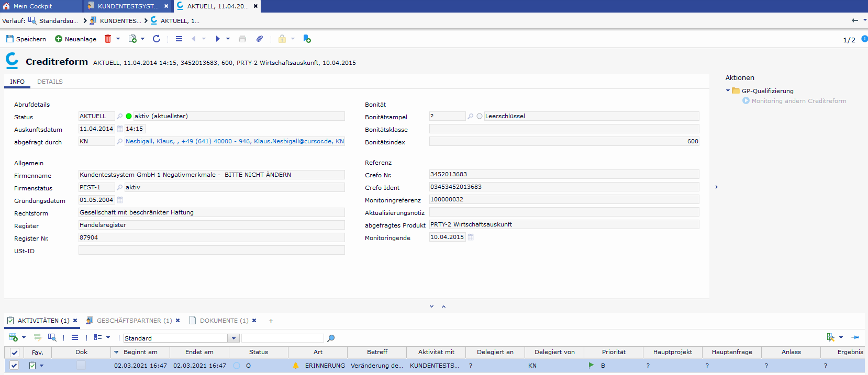
Task: Collapse the GP-Qualifizierung folder tree
Action: (x=728, y=90)
